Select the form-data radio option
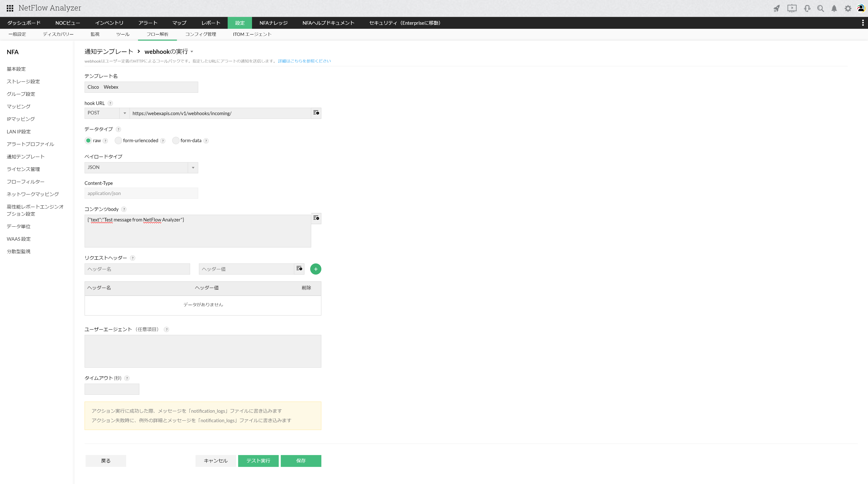Screen dimensions: 868x484 pyautogui.click(x=176, y=141)
